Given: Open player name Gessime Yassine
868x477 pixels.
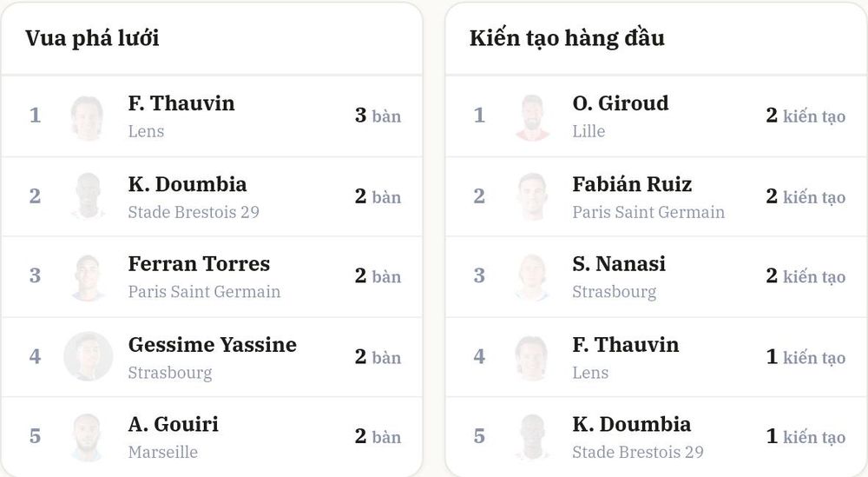Looking at the screenshot, I should coord(212,345).
